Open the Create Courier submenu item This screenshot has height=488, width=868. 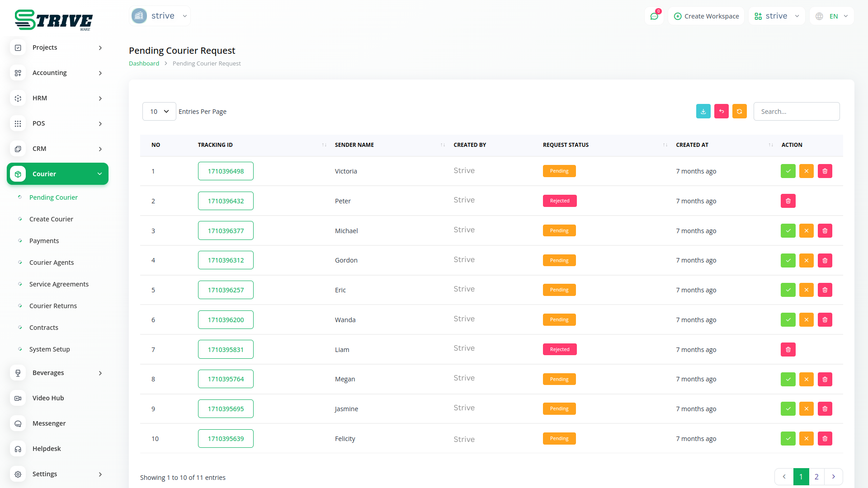(51, 219)
